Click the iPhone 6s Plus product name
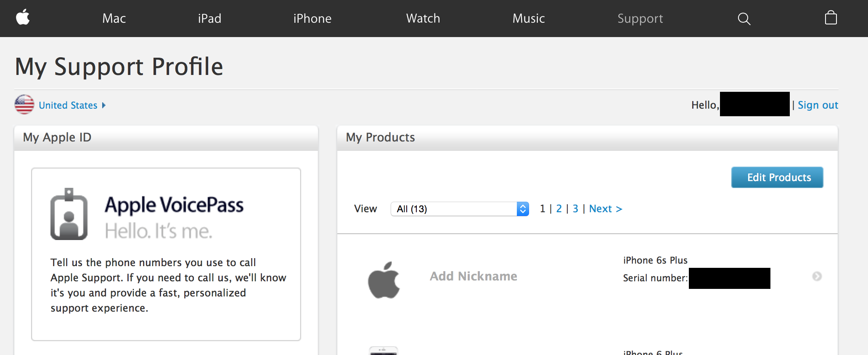 (x=655, y=260)
